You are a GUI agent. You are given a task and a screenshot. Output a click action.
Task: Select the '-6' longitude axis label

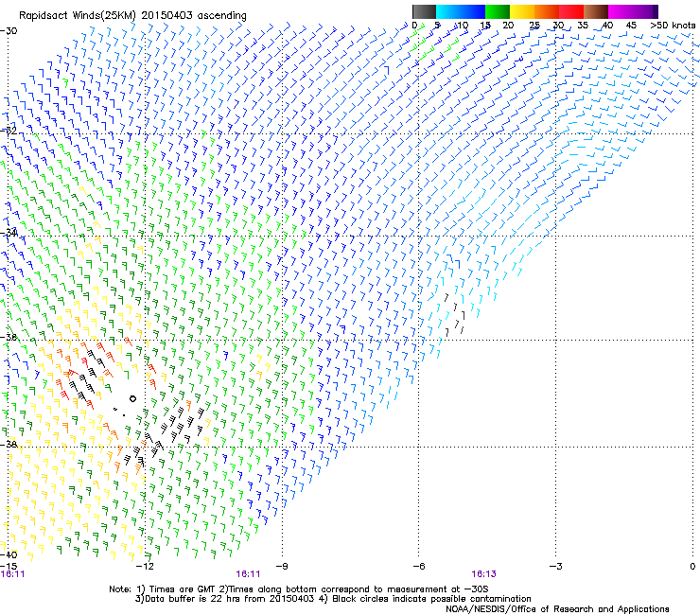click(419, 566)
